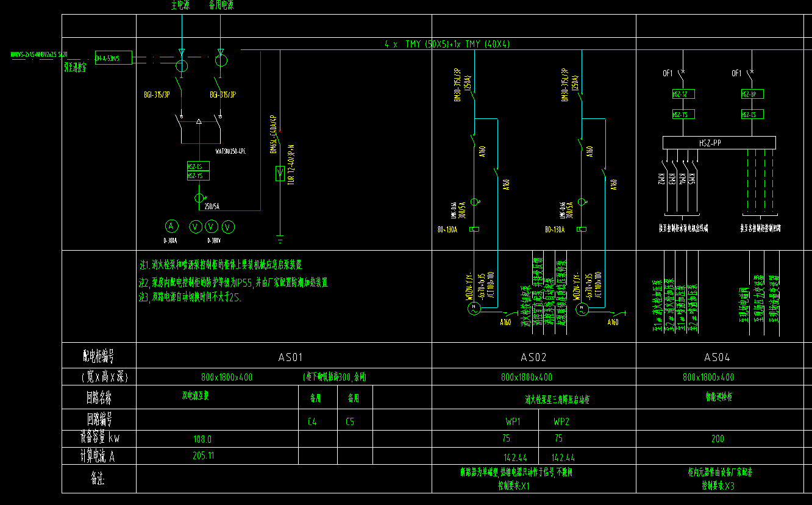The height and width of the screenshot is (505, 812).
Task: Select the 主电源 label at top
Action: [x=182, y=5]
